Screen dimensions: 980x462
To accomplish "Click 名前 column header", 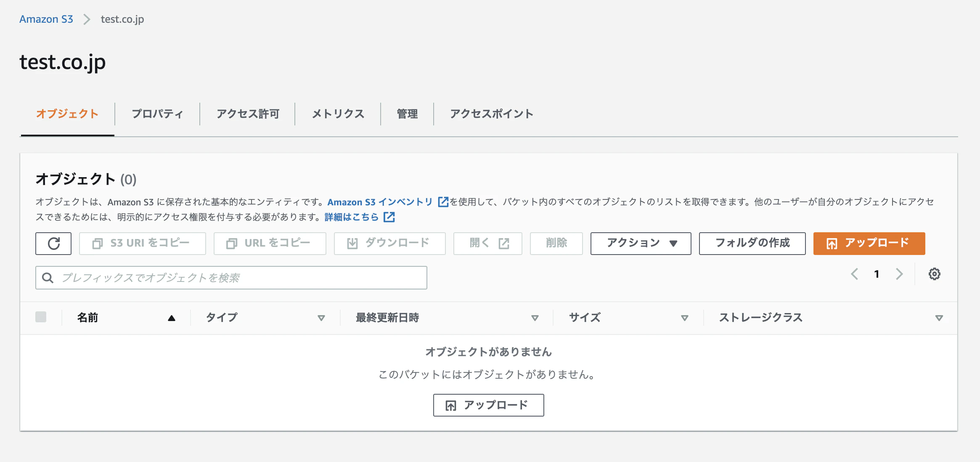I will 87,318.
